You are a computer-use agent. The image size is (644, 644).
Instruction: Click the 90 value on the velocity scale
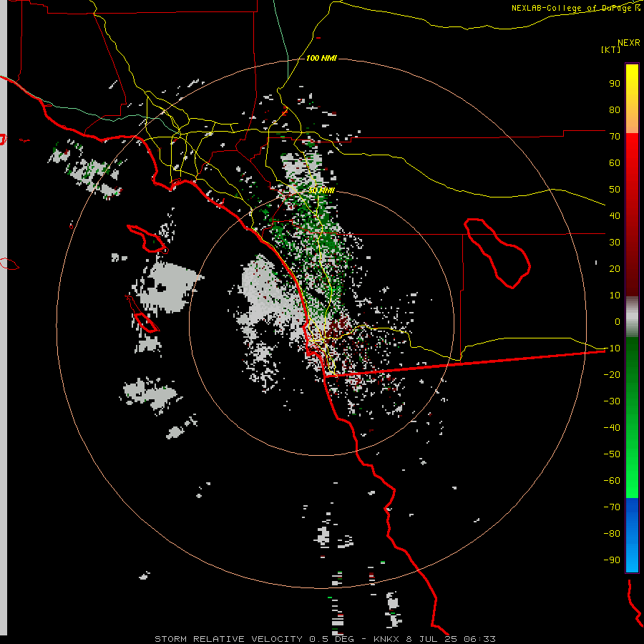point(615,84)
